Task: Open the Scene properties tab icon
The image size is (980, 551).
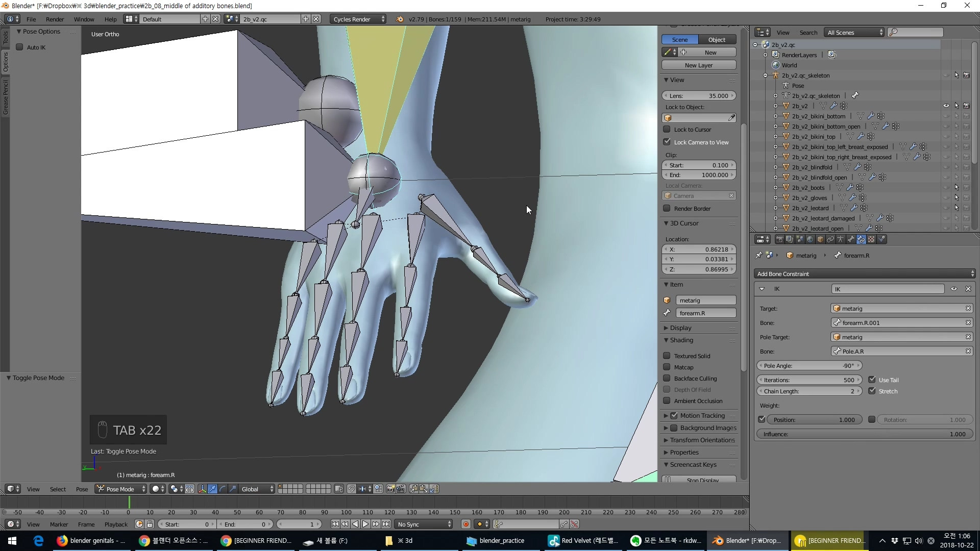Action: (x=800, y=239)
